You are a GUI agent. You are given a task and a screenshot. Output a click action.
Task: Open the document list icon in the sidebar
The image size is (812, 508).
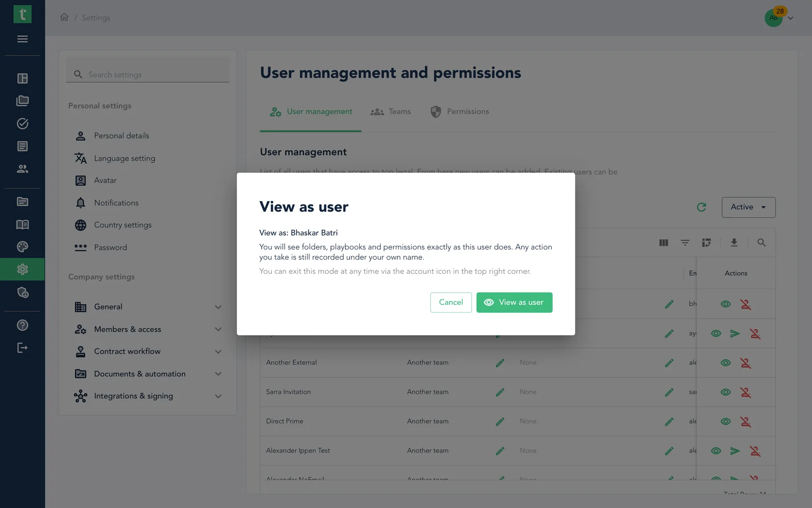tap(22, 146)
